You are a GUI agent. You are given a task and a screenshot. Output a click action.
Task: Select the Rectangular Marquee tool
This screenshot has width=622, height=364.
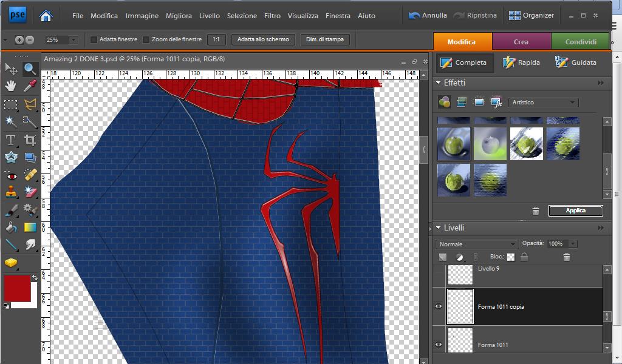tap(11, 104)
